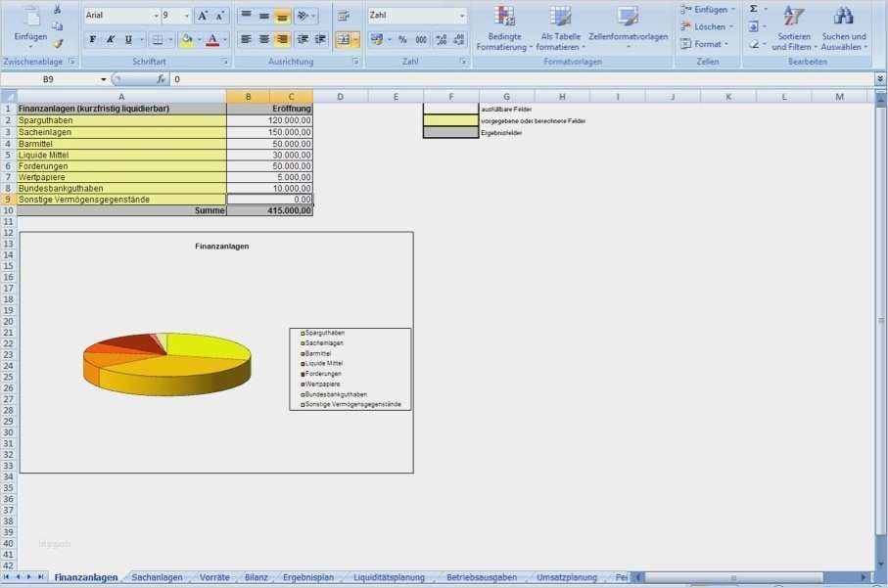Click the Finanzanlagen chart pie
This screenshot has width=888, height=588.
click(167, 364)
